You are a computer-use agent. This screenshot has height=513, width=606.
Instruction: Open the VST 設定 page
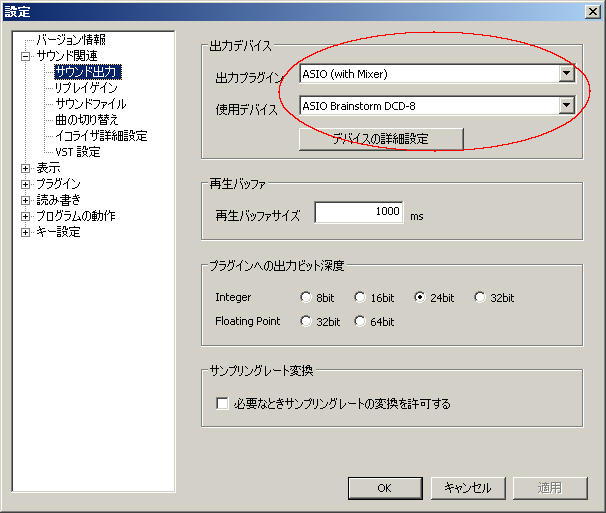point(78,152)
